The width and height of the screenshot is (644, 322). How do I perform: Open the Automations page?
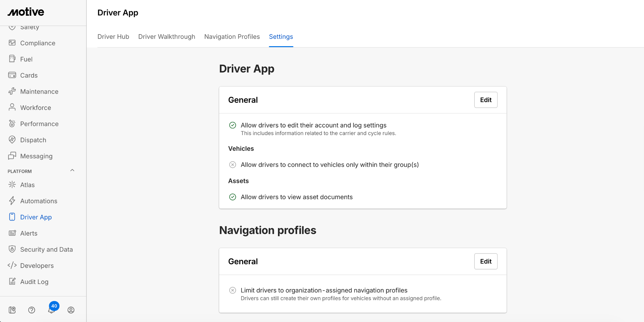coord(39,201)
